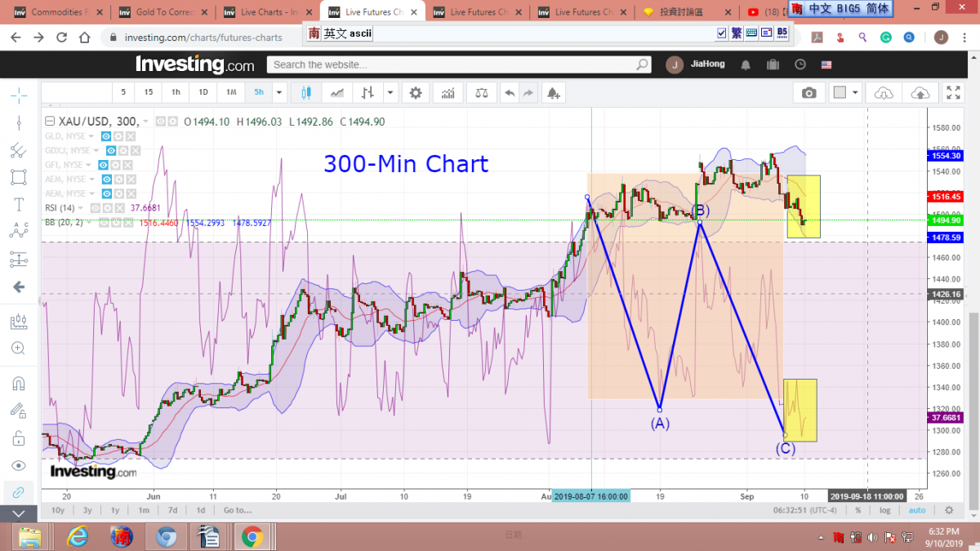
Task: Toggle lock all drawing tools
Action: coord(19,438)
